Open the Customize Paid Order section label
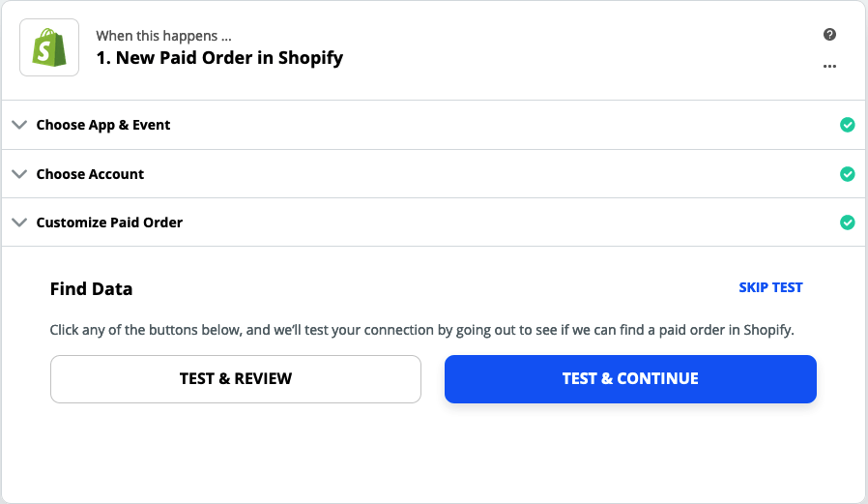 pos(109,222)
